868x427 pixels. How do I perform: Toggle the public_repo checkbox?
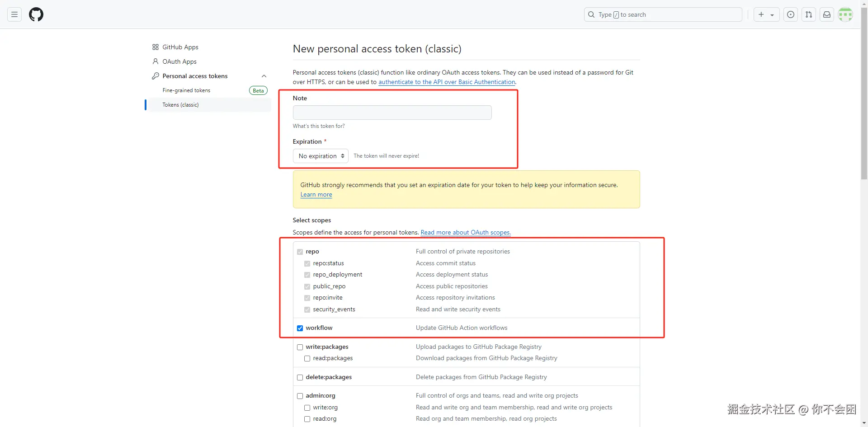tap(307, 286)
